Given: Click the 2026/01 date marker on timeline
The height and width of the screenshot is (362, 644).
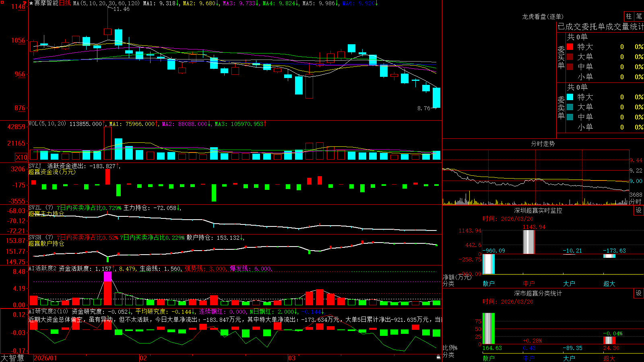Looking at the screenshot, I should [45, 358].
